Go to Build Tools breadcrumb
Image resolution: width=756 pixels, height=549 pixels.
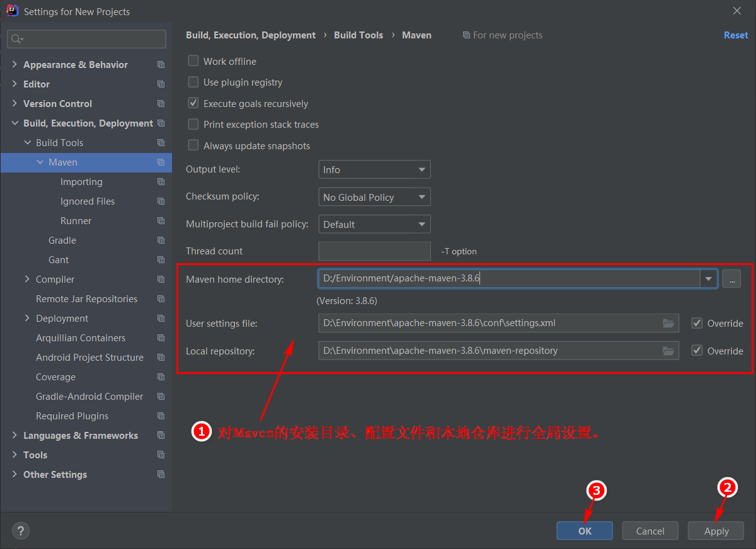click(x=358, y=35)
